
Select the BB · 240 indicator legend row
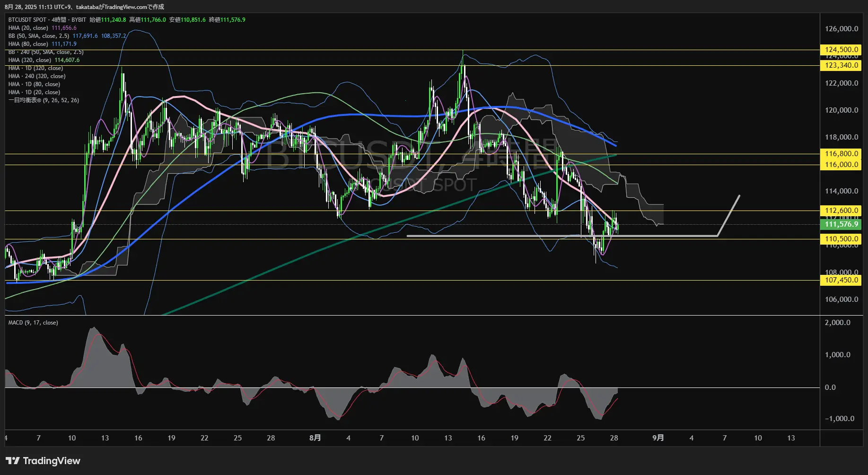pyautogui.click(x=46, y=52)
